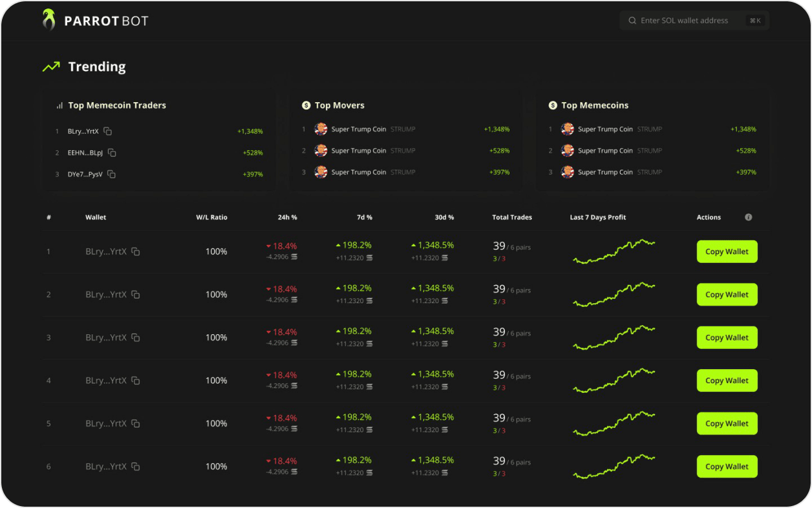Click dollar icon beside Top Movers

[306, 105]
